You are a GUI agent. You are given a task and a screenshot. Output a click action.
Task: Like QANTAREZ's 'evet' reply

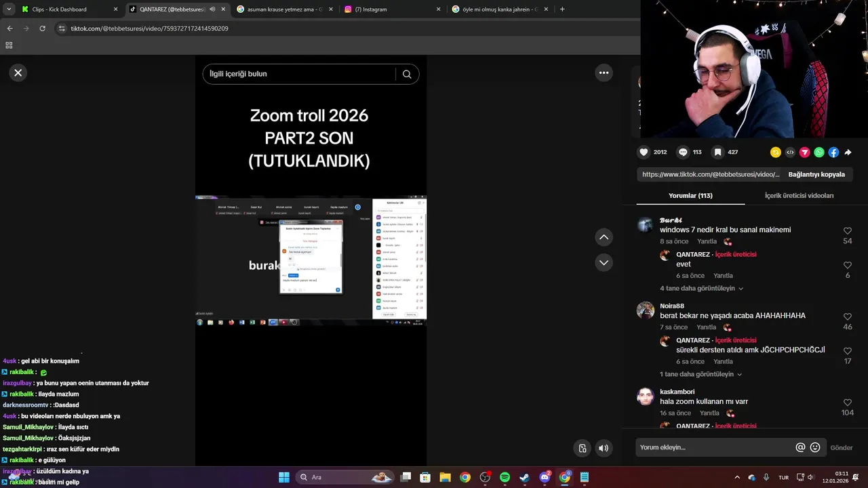(847, 265)
